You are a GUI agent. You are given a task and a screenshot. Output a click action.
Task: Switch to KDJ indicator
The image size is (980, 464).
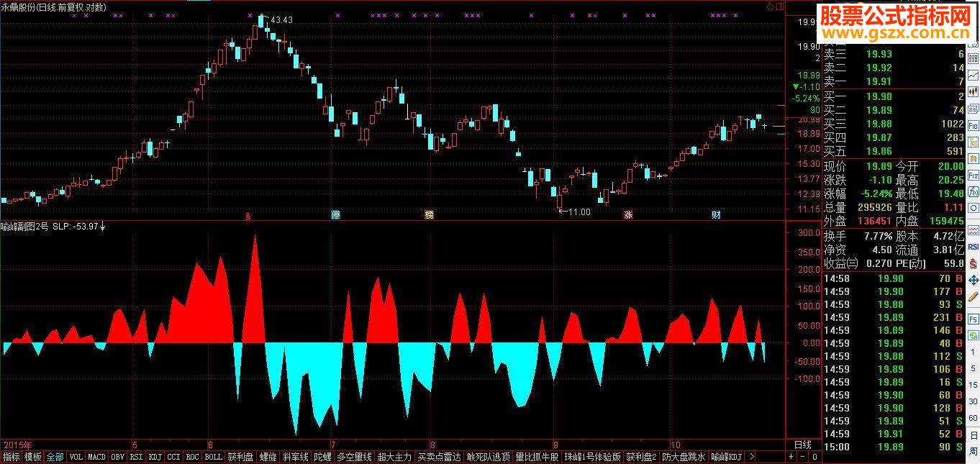155,457
